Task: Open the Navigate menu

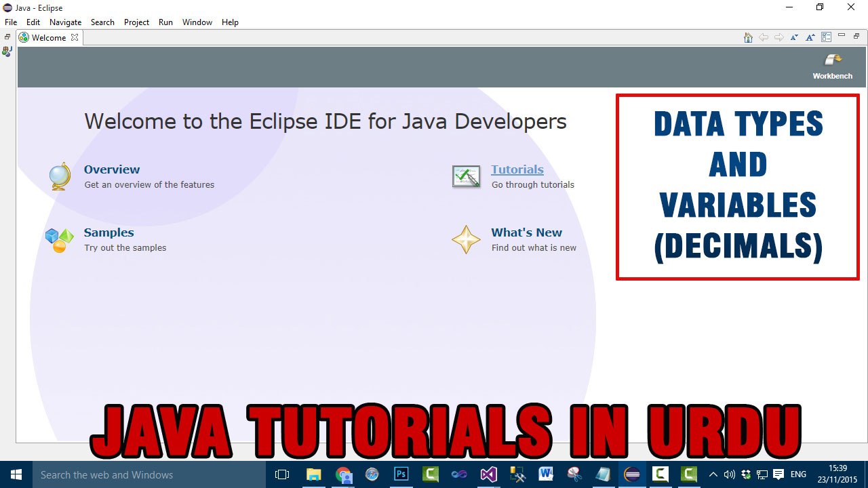Action: pyautogui.click(x=66, y=22)
